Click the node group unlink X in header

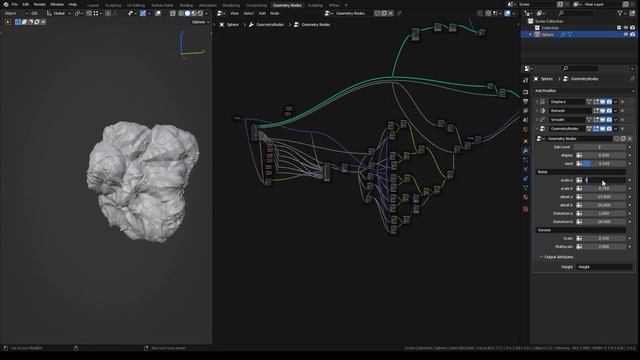coord(391,13)
